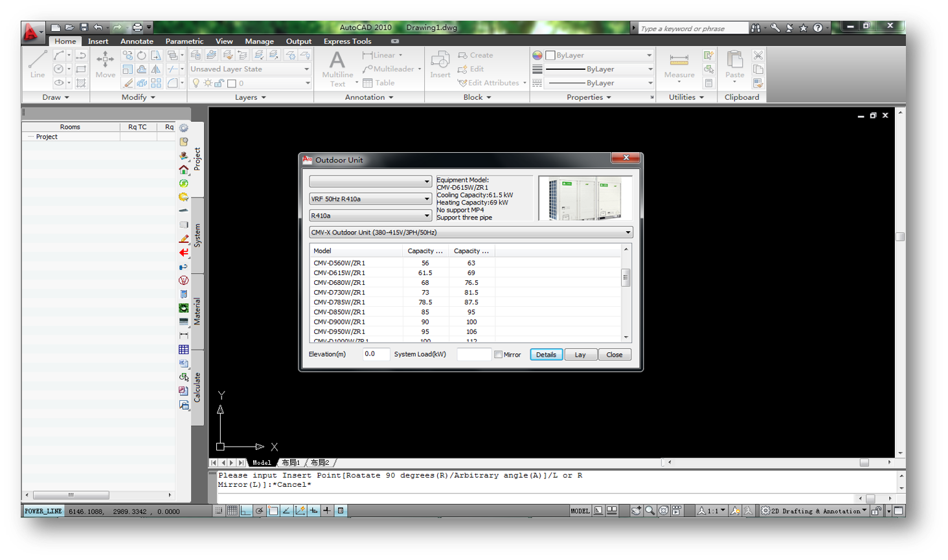Cut selection with scissors icon
This screenshot has height=560, width=948.
click(758, 56)
